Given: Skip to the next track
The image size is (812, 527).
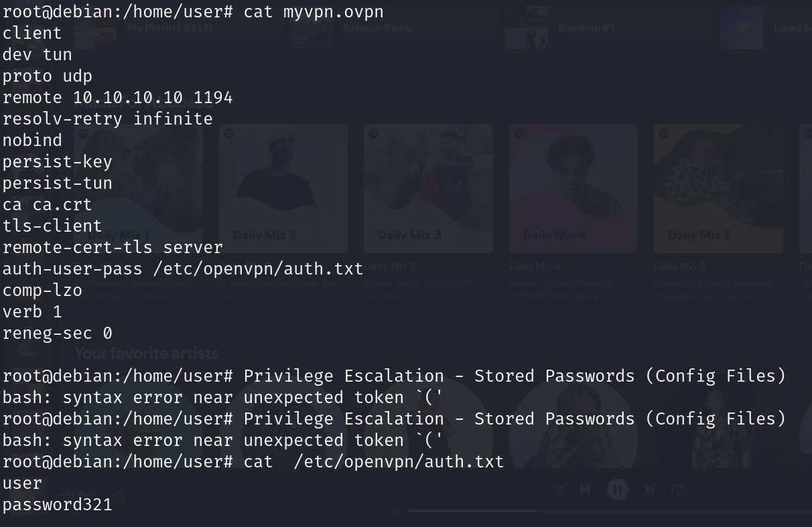Looking at the screenshot, I should (x=649, y=490).
